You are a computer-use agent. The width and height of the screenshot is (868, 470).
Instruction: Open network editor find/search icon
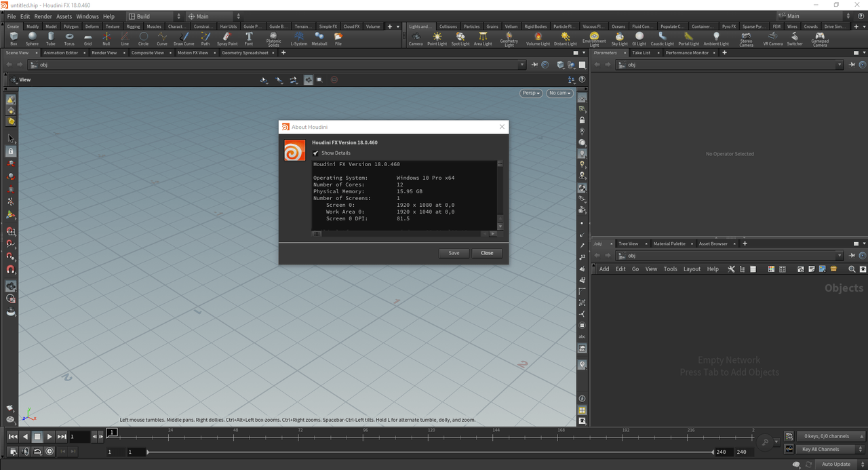852,269
